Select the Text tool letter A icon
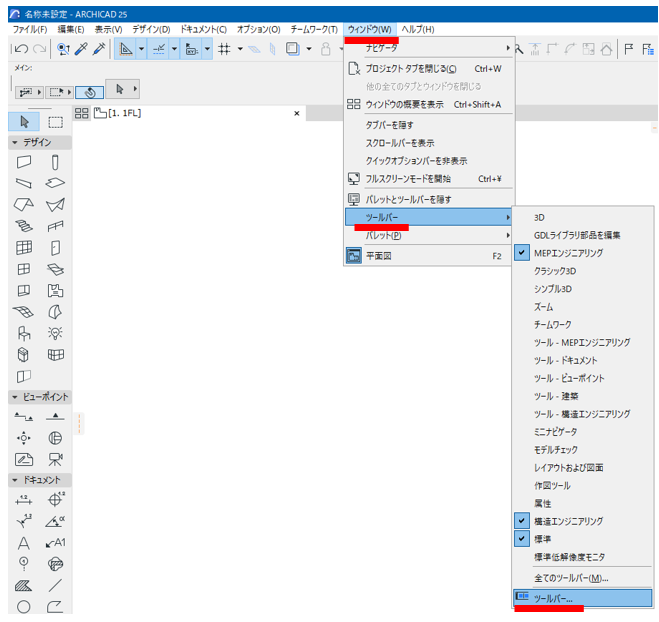659x622 pixels. [24, 543]
